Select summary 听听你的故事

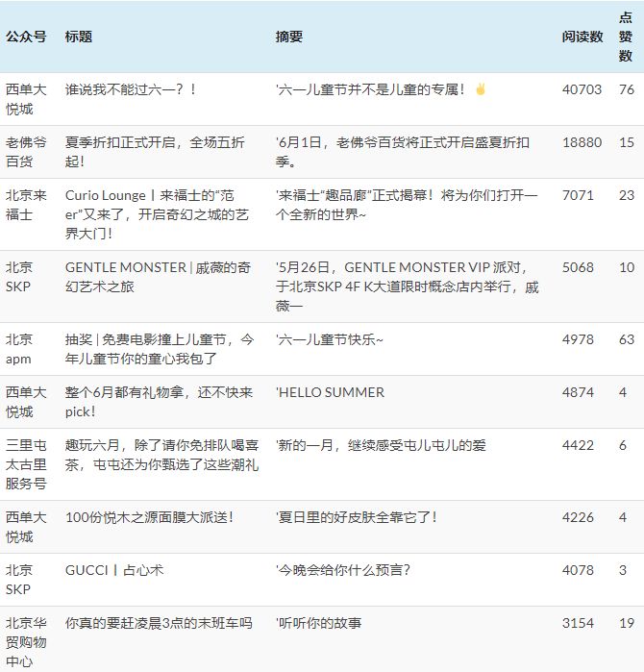point(319,623)
